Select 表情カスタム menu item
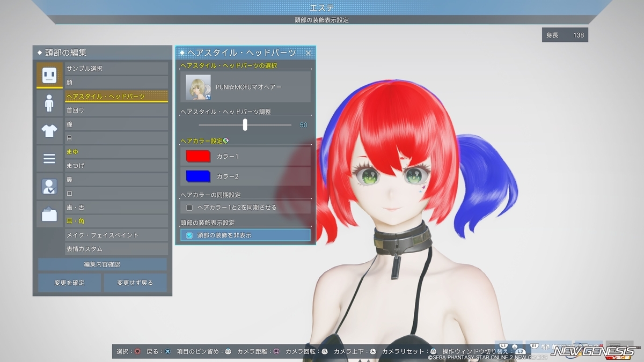The width and height of the screenshot is (644, 362). 116,249
